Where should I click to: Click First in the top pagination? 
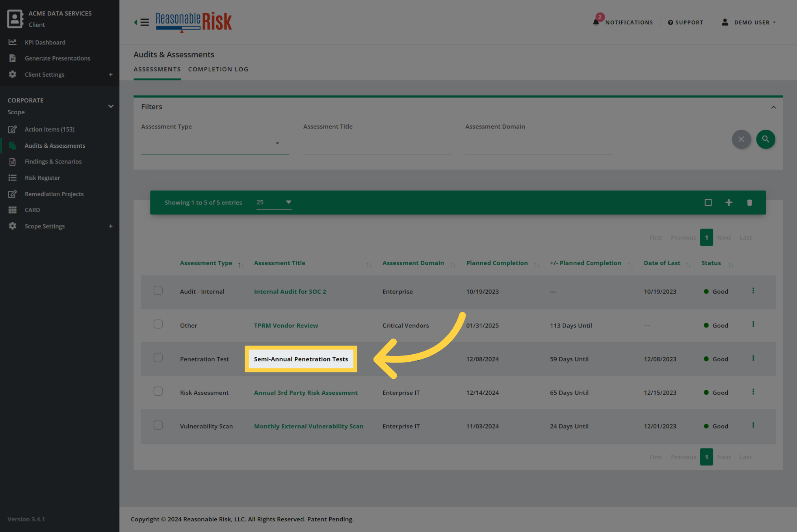coord(656,238)
